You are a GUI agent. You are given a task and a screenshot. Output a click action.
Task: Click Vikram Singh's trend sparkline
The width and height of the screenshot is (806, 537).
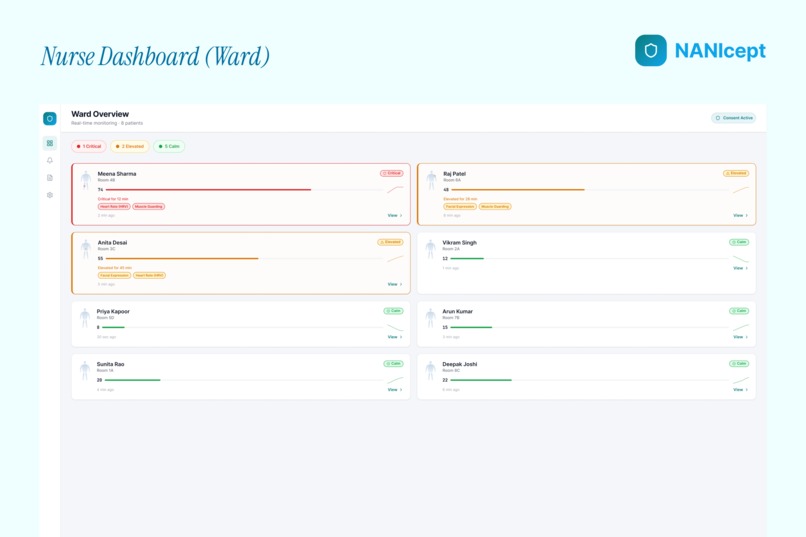point(741,258)
